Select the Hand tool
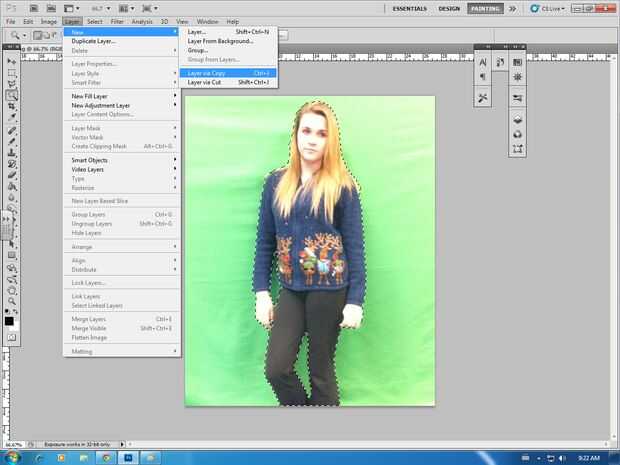620x465 pixels. click(x=11, y=291)
